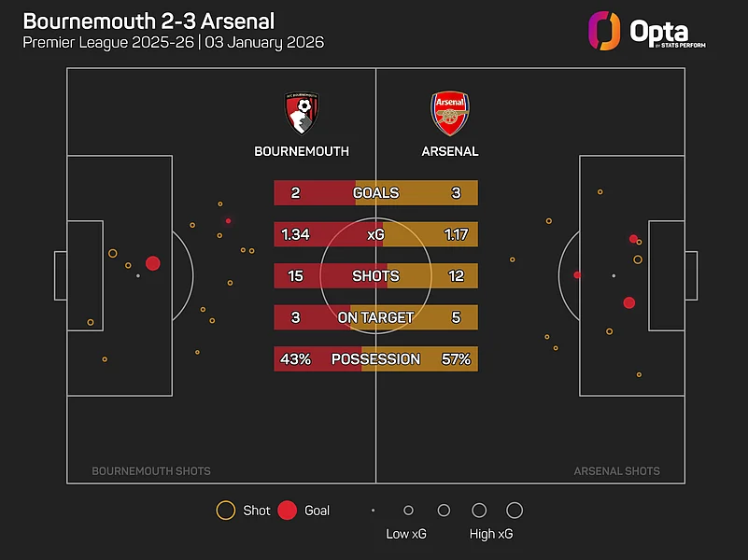
Task: Select Bournemouth's largest red goal marker
Action: click(153, 264)
